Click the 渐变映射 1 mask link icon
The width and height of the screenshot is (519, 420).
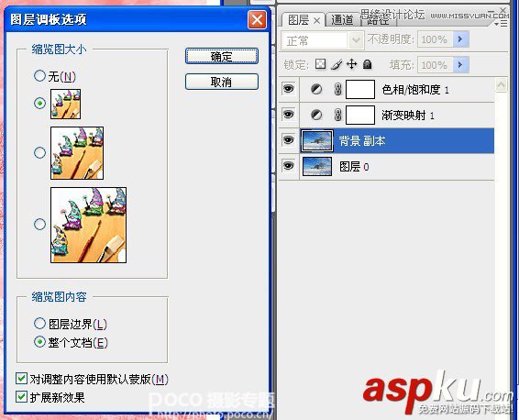(x=337, y=116)
